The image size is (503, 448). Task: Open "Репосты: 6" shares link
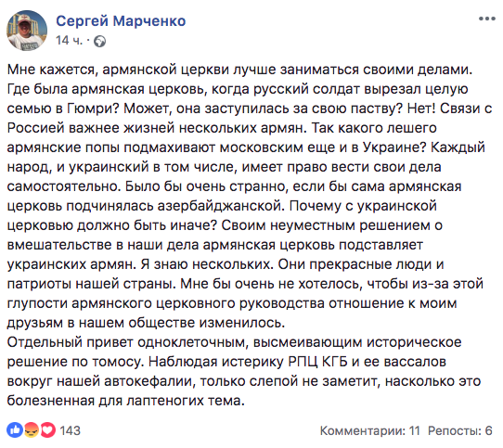click(x=459, y=430)
